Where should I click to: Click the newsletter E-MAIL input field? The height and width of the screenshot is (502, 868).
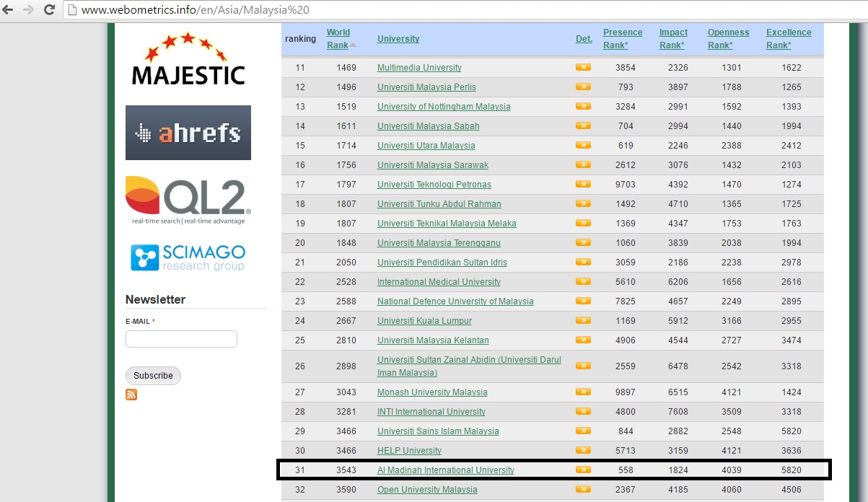click(181, 339)
